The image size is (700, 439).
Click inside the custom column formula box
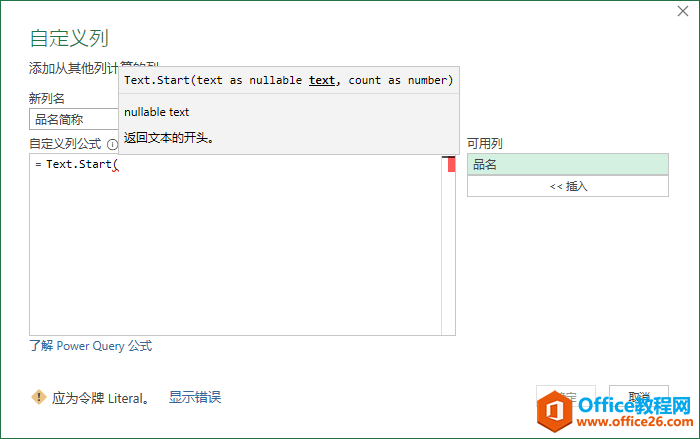tap(235, 250)
